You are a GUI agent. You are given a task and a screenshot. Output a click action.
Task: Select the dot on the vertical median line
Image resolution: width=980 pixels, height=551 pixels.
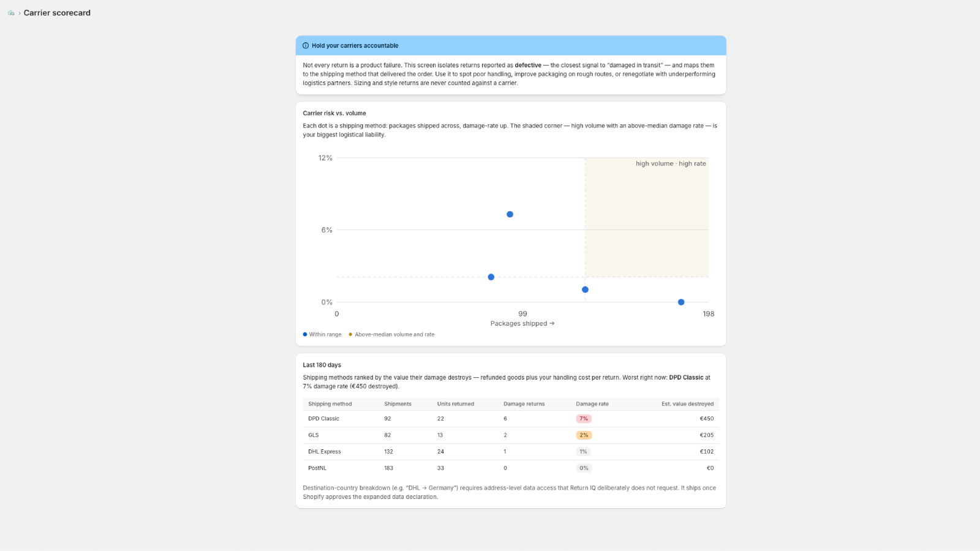585,290
